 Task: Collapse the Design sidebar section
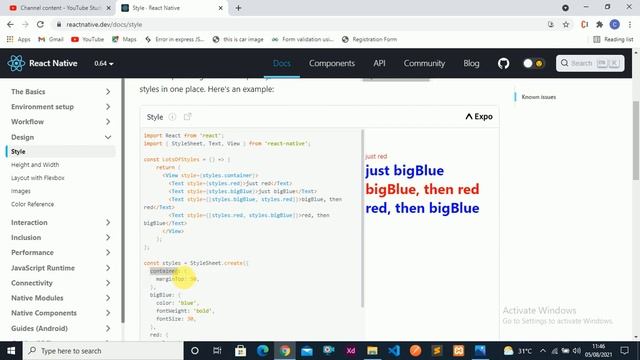(61, 137)
